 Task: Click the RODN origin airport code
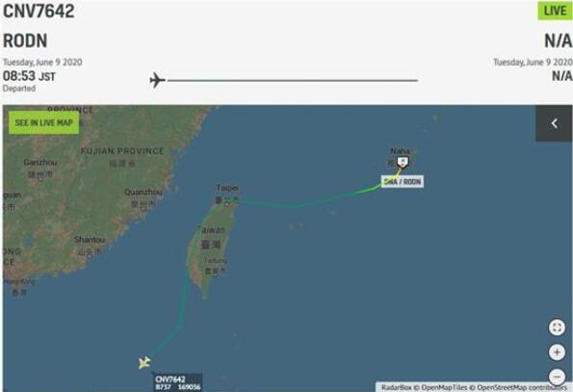tap(25, 40)
